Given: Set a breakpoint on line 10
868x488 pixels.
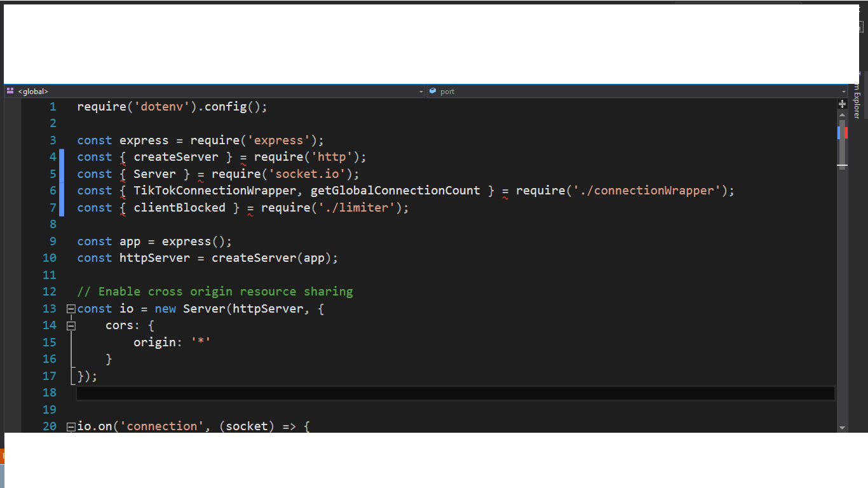Looking at the screenshot, I should (13, 257).
